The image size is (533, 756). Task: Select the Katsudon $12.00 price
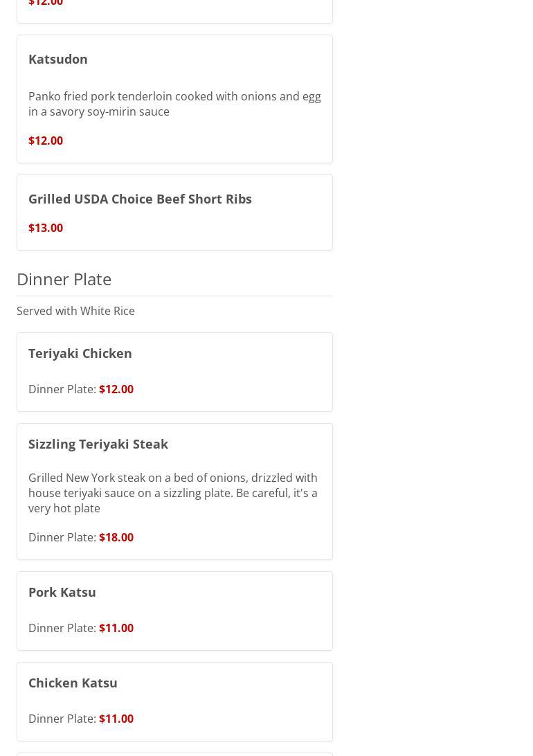point(46,141)
